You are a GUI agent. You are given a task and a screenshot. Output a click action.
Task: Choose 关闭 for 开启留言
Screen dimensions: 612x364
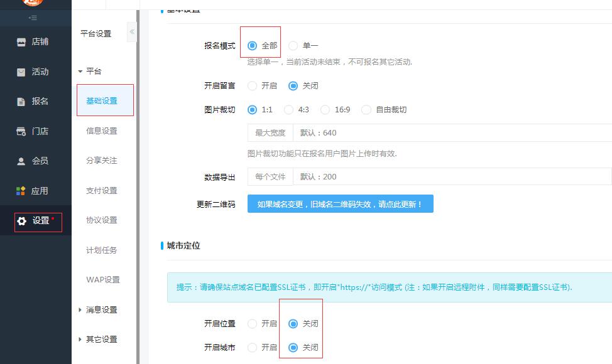click(293, 86)
